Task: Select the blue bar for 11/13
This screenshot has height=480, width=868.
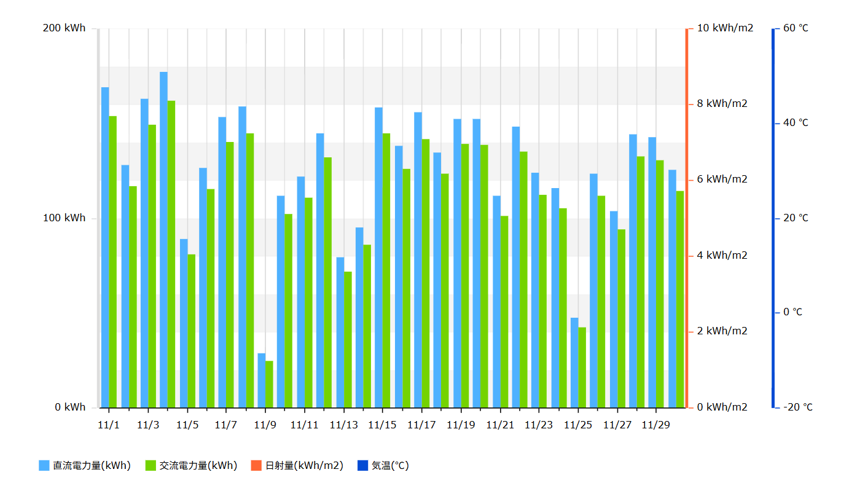Action: coord(340,332)
